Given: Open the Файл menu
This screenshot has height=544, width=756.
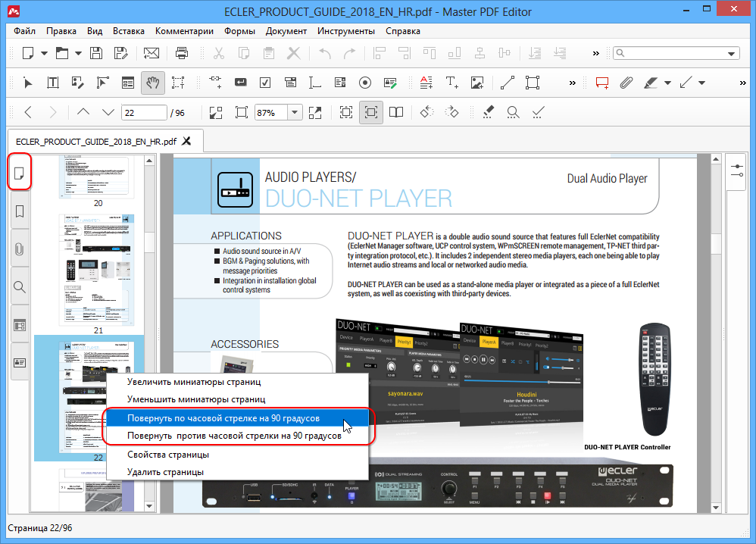Looking at the screenshot, I should (x=24, y=31).
